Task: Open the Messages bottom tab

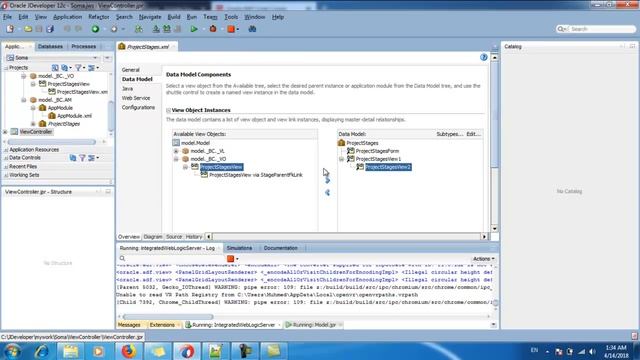Action: [129, 325]
